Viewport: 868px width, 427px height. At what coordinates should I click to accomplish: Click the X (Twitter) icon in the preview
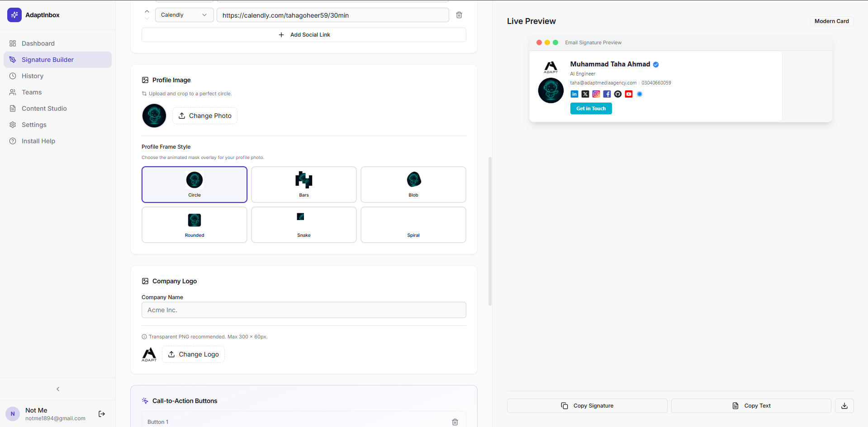585,94
